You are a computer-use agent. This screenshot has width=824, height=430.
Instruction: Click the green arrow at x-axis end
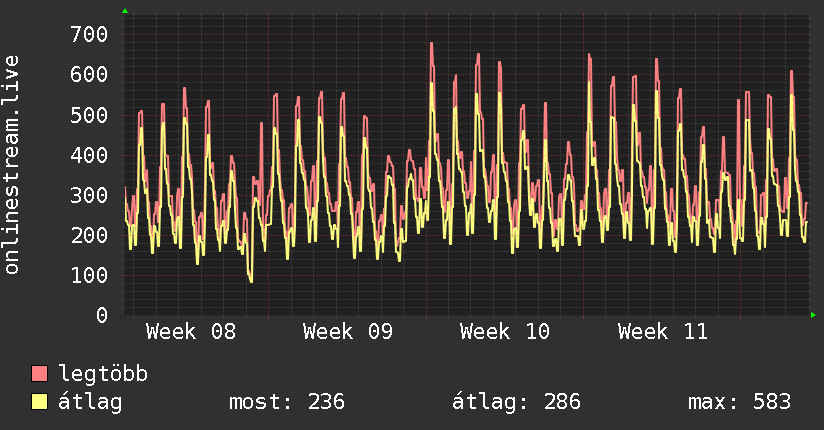point(813,315)
